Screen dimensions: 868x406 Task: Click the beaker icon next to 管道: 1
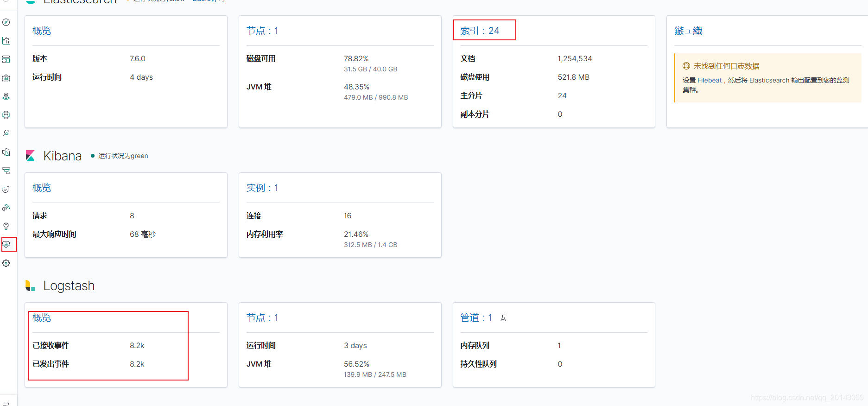503,318
